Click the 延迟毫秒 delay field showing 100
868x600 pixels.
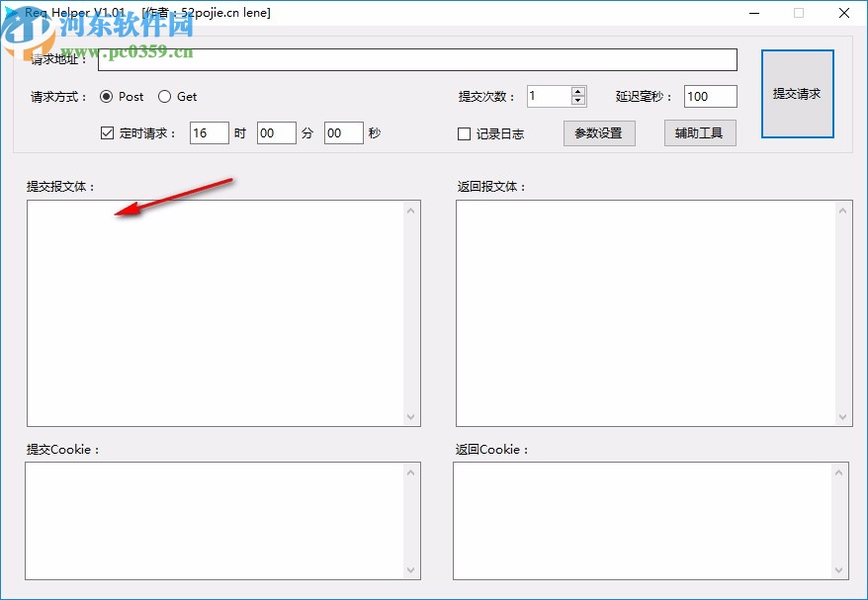click(709, 96)
